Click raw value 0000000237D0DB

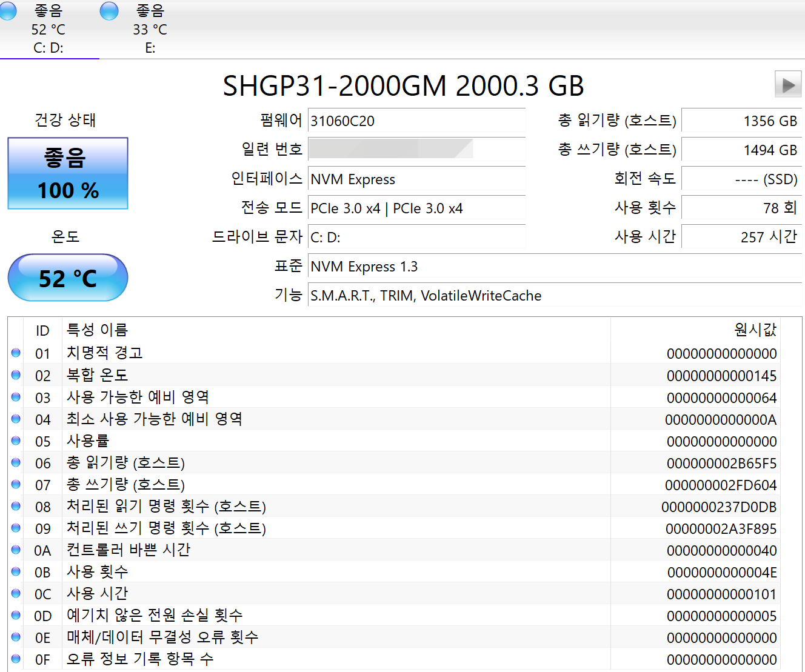[x=720, y=507]
